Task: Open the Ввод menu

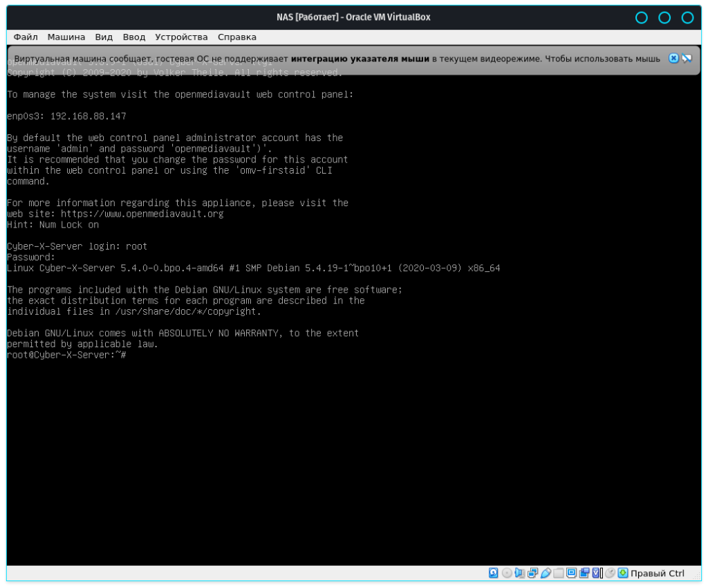Action: (x=134, y=37)
